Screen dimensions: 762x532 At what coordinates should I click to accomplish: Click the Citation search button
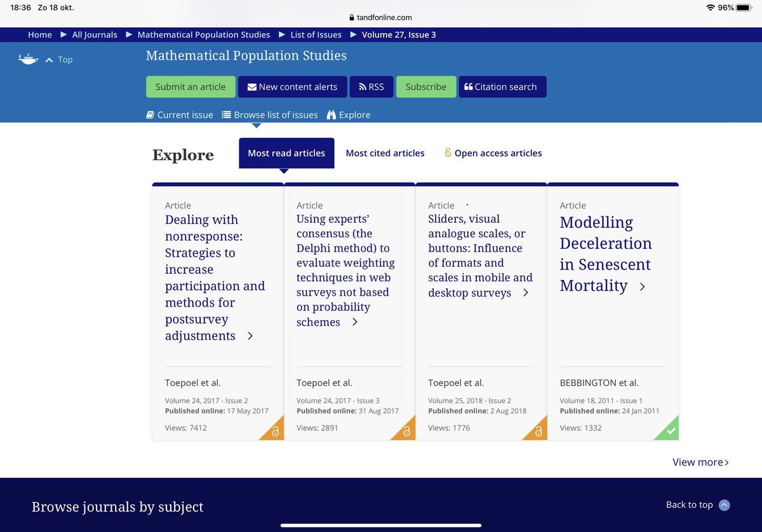(502, 87)
